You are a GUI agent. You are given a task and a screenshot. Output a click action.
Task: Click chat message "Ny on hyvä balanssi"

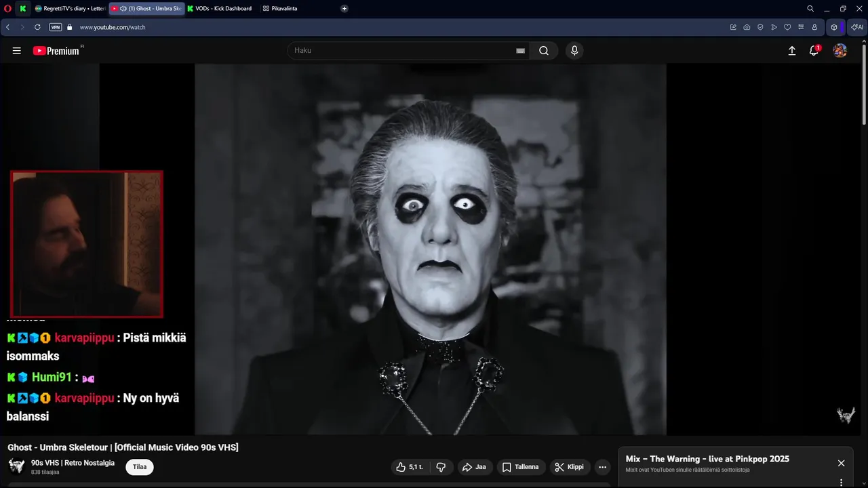pos(93,407)
